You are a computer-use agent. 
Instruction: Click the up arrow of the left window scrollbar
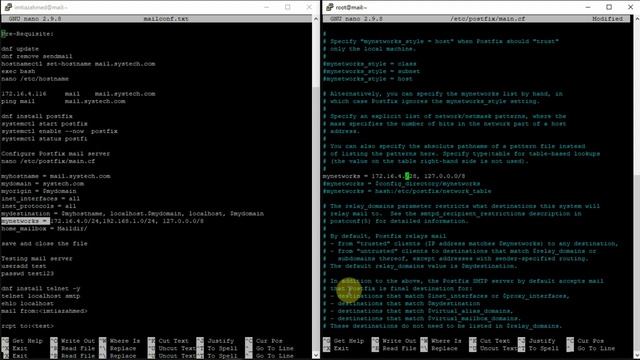click(316, 19)
